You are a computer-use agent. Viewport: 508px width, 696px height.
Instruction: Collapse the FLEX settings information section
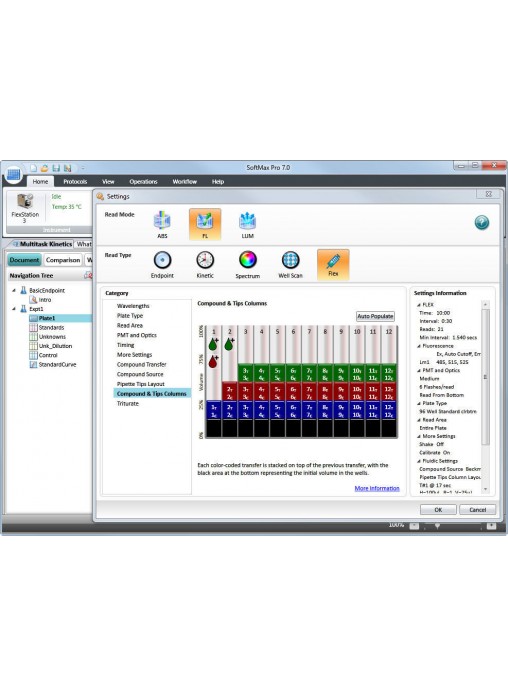point(418,305)
